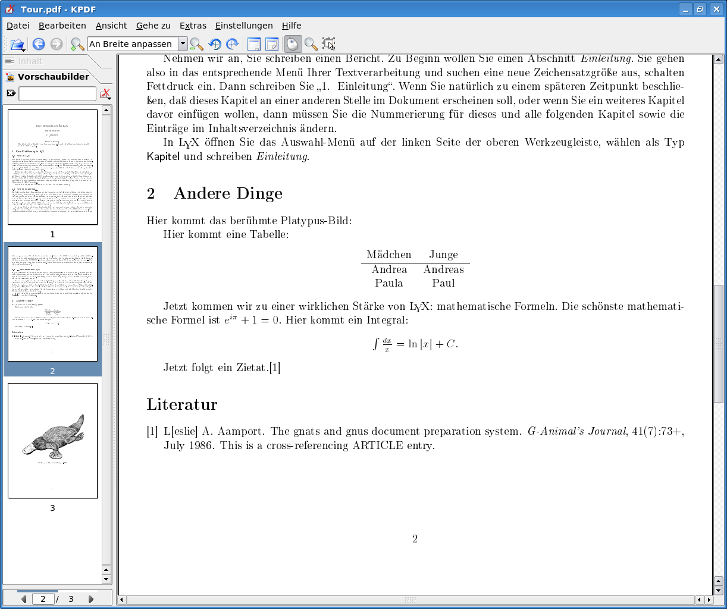Open the zoom level combo box
Image resolution: width=727 pixels, height=609 pixels.
pos(137,44)
